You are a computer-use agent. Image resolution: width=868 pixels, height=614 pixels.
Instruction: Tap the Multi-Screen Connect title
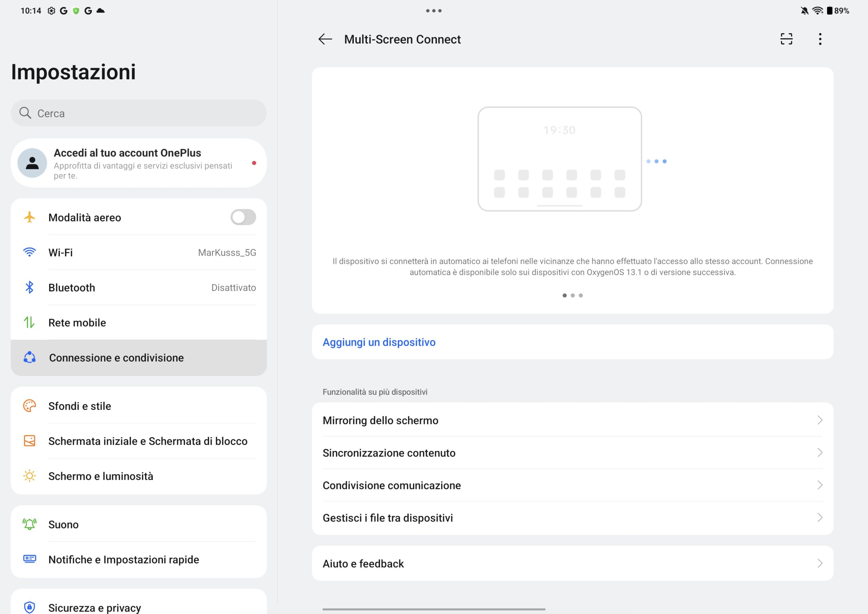402,39
